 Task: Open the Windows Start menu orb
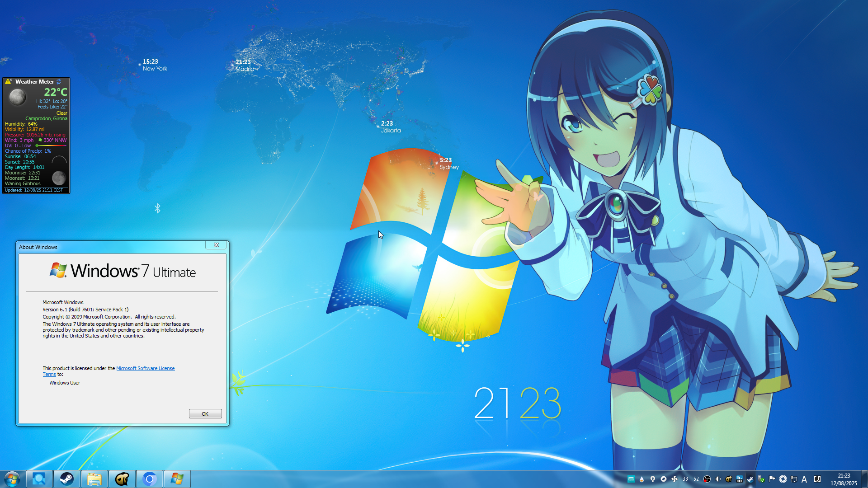tap(12, 479)
